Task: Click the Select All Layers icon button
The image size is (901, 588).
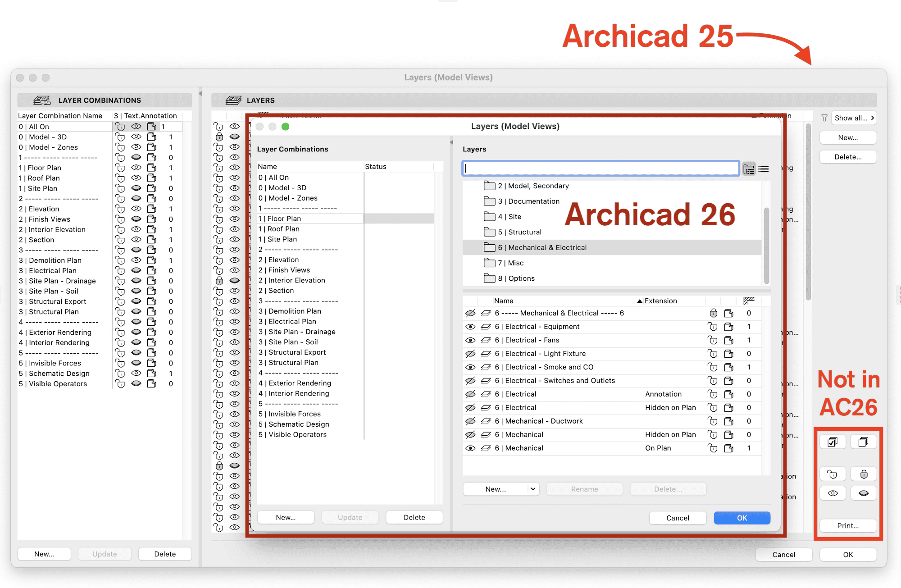Action: click(x=833, y=442)
